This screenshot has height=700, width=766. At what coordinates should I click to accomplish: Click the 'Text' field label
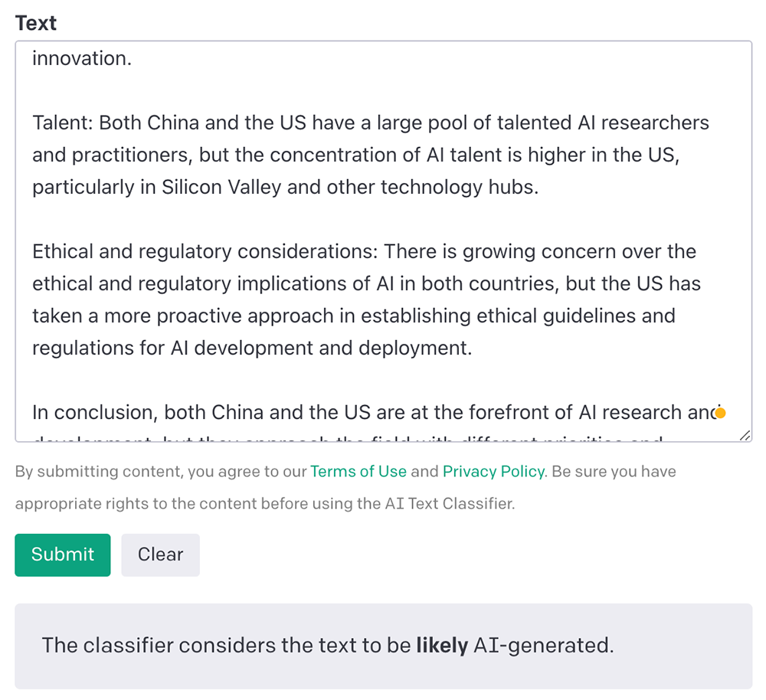point(36,23)
